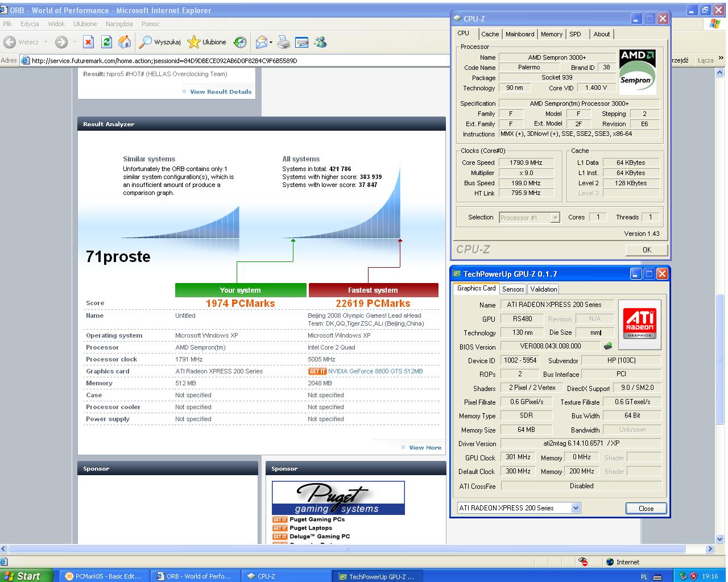Click the page icon in address bar

[26, 60]
